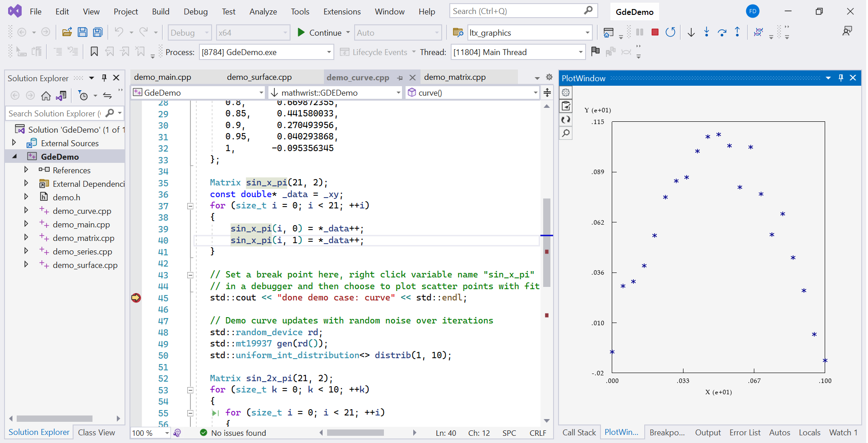This screenshot has height=443, width=868.
Task: Click the editor settings gear icon
Action: tap(549, 77)
